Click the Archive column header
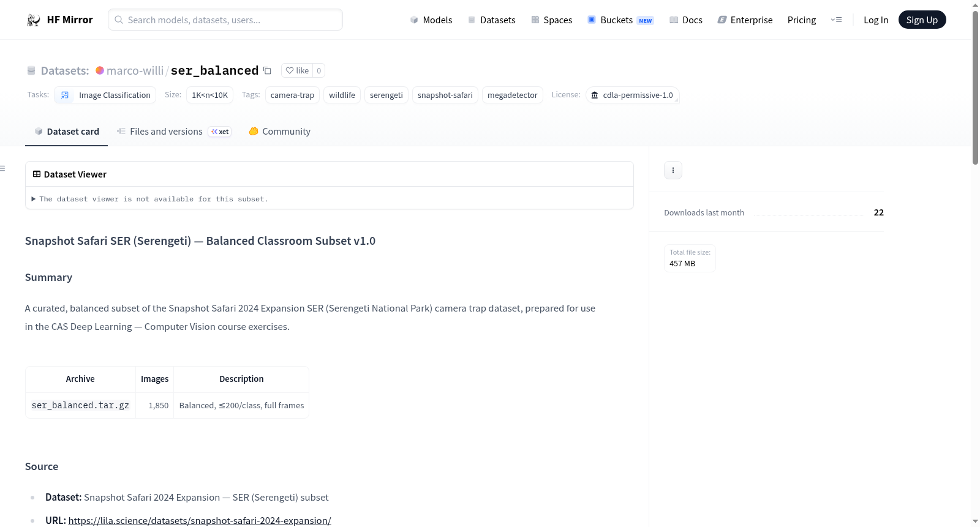This screenshot has height=527, width=980. tap(80, 379)
